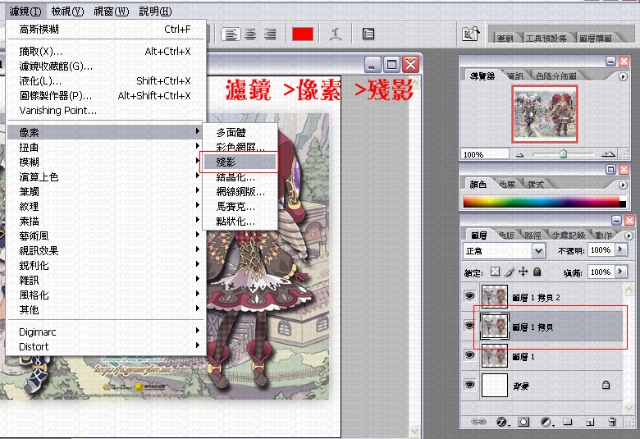Switch to the 步驟記錄 tab
The width and height of the screenshot is (640, 439).
[568, 235]
